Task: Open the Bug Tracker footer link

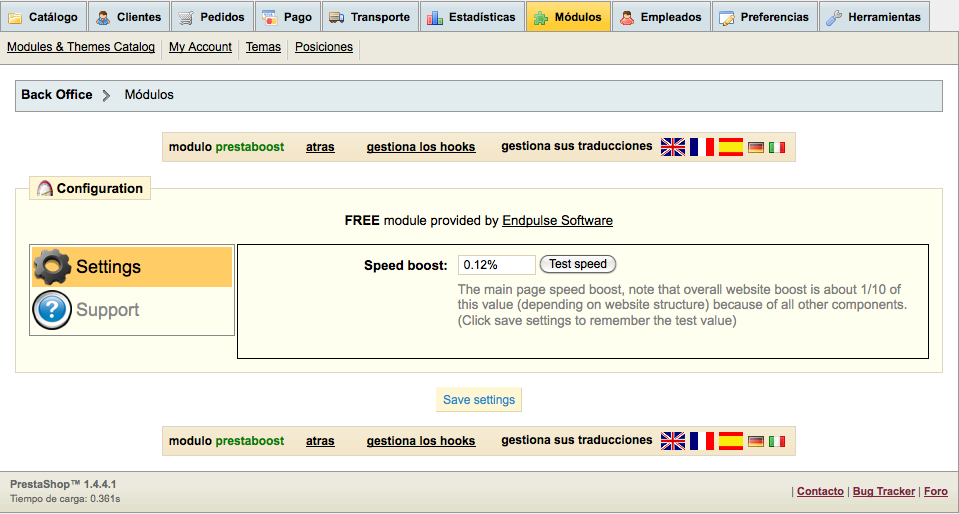Action: click(884, 491)
